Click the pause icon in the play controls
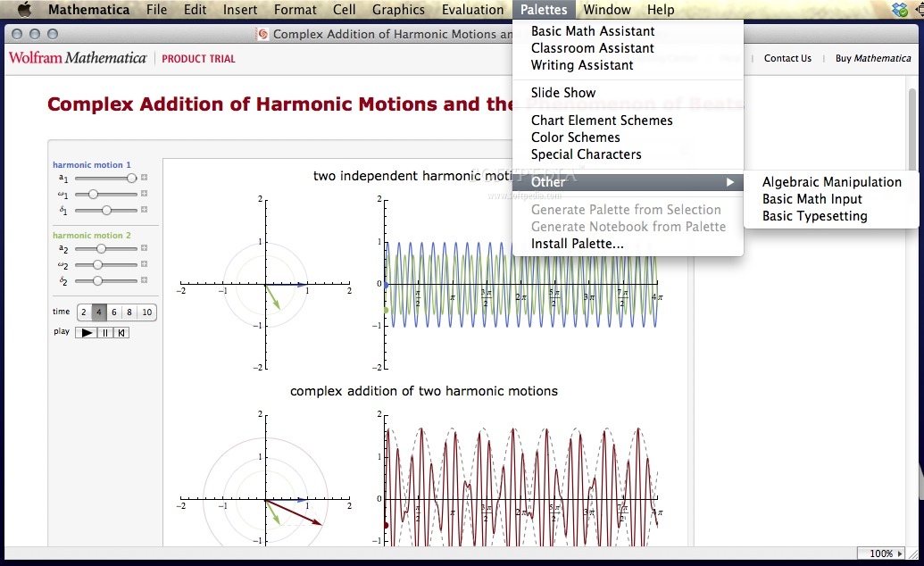This screenshot has width=924, height=566. [x=105, y=331]
